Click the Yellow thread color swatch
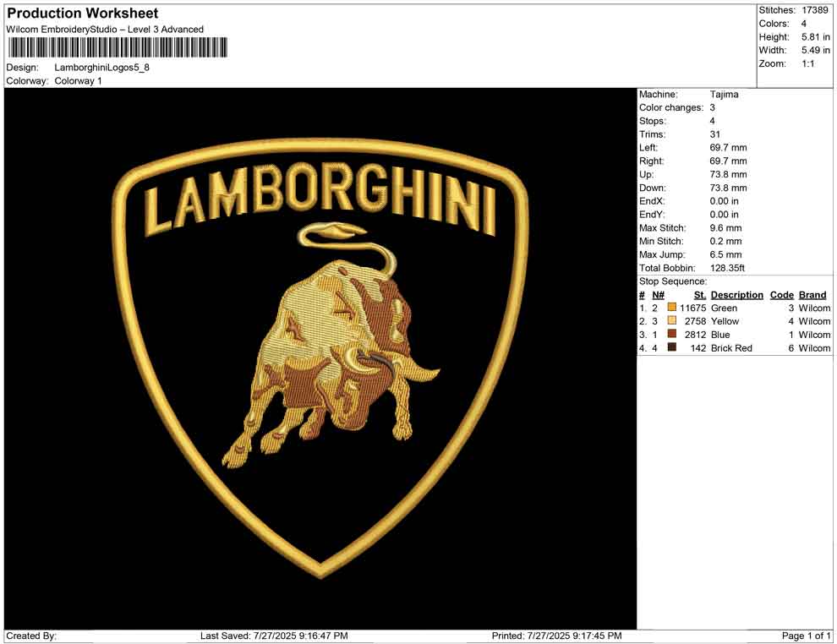837x644 pixels. coord(672,320)
